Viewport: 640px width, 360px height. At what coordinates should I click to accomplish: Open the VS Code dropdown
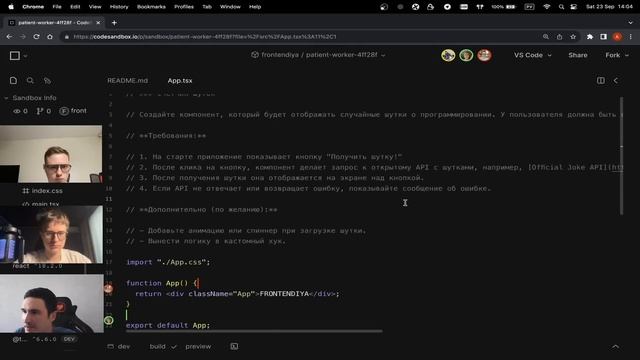coord(533,55)
